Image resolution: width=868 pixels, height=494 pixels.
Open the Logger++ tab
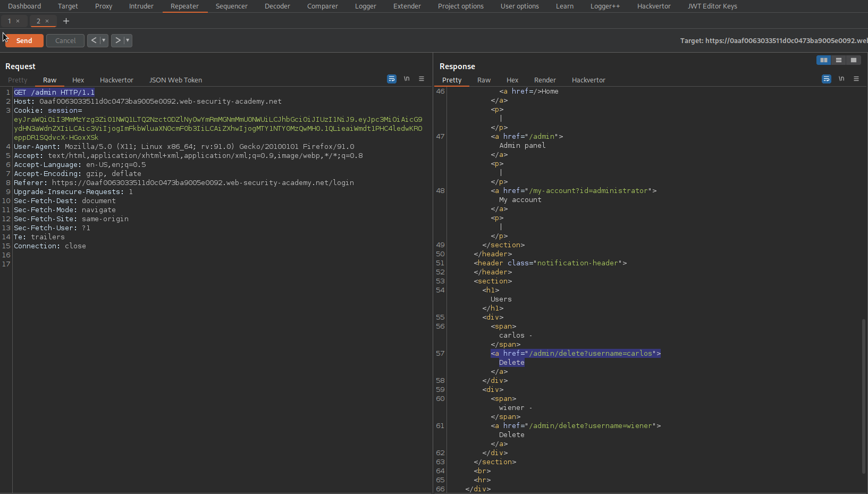605,6
